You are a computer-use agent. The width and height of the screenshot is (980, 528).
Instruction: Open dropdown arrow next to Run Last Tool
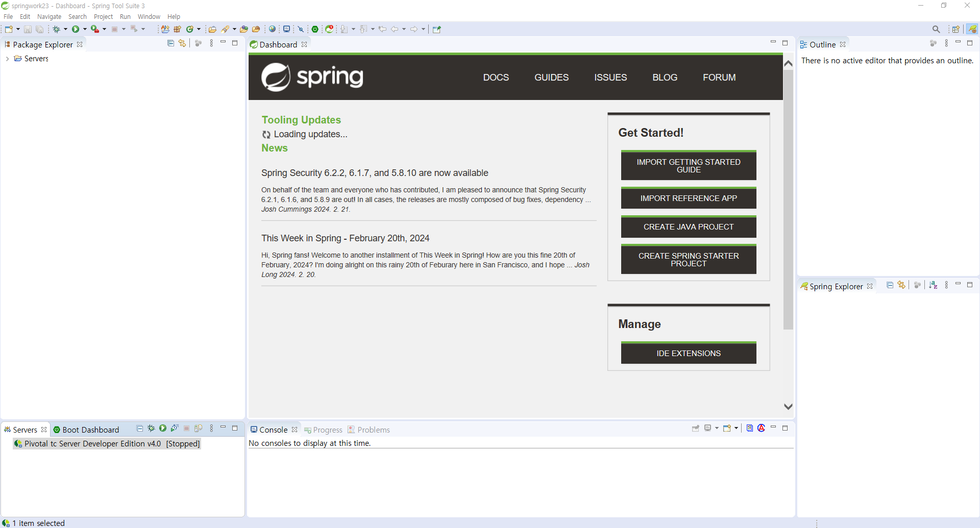point(104,29)
